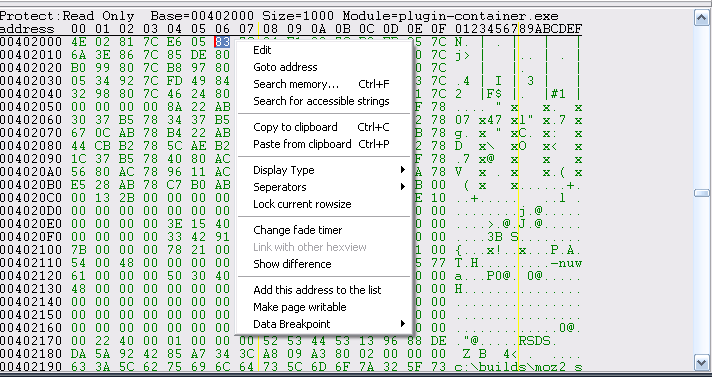The height and width of the screenshot is (377, 712).
Task: Click the vertical scrollbar thumb
Action: tap(702, 193)
